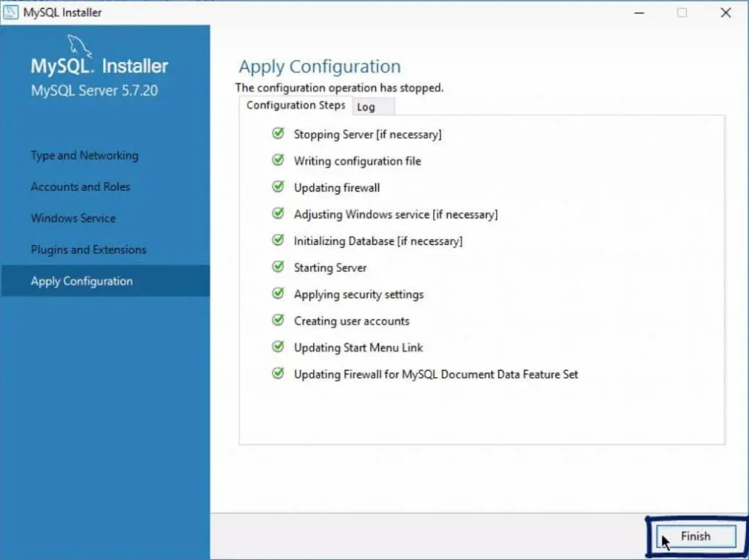Select Apply Configuration in the sidebar

[82, 281]
